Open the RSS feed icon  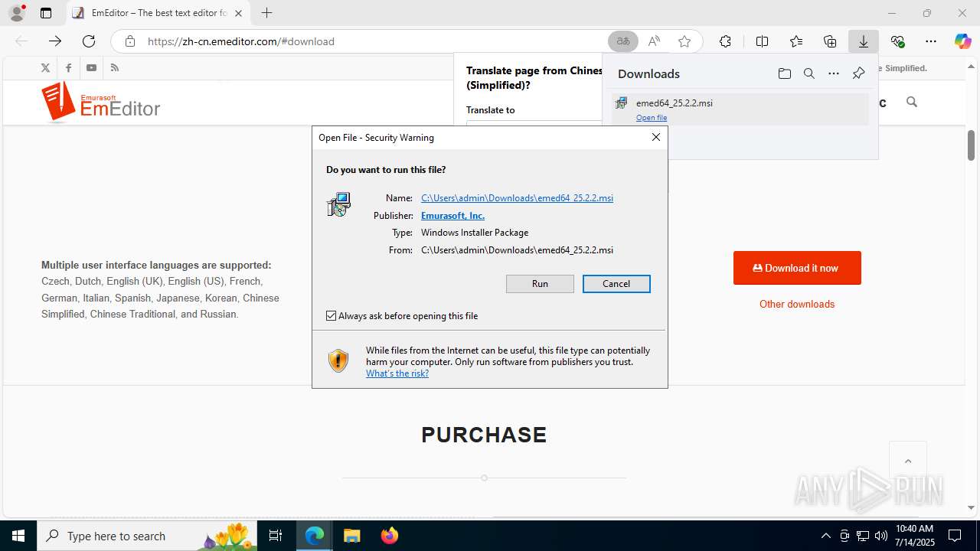pos(115,67)
